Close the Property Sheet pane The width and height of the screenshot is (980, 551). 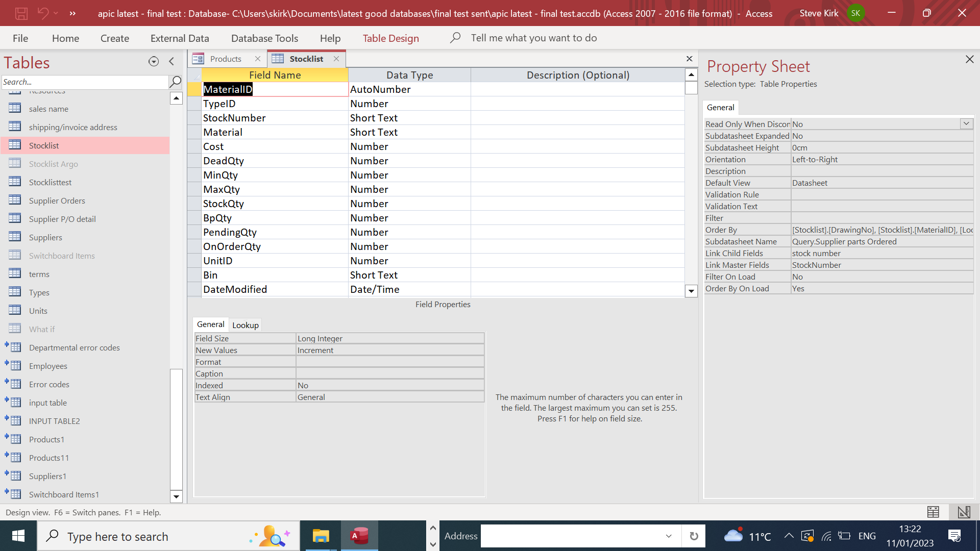[x=970, y=59]
